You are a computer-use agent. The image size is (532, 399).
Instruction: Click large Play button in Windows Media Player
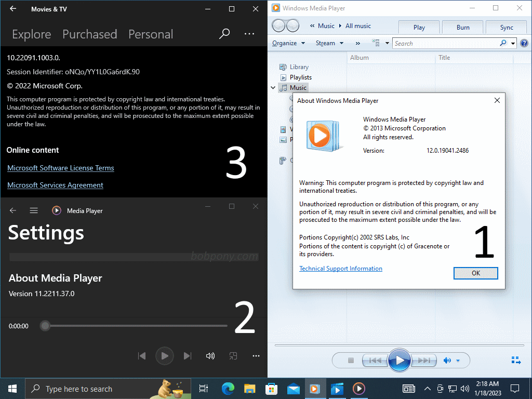pos(400,360)
